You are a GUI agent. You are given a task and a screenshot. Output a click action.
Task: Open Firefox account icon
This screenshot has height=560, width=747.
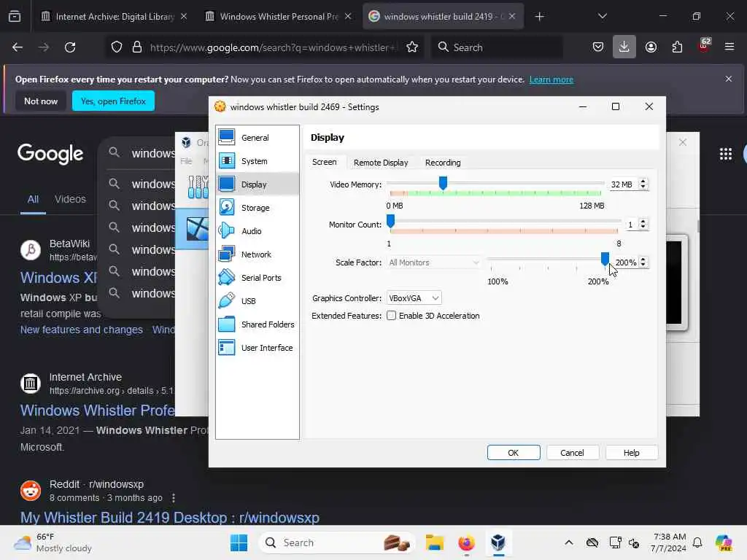pyautogui.click(x=651, y=47)
